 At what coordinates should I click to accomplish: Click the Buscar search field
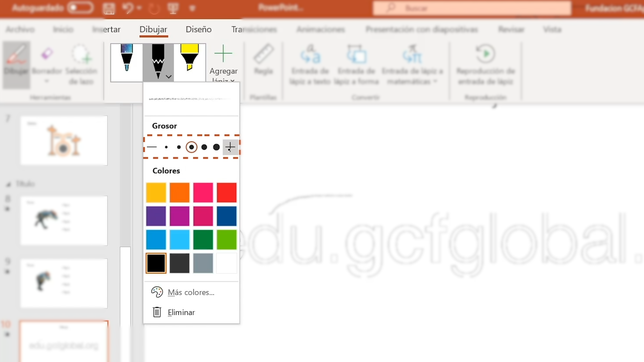[x=472, y=8]
